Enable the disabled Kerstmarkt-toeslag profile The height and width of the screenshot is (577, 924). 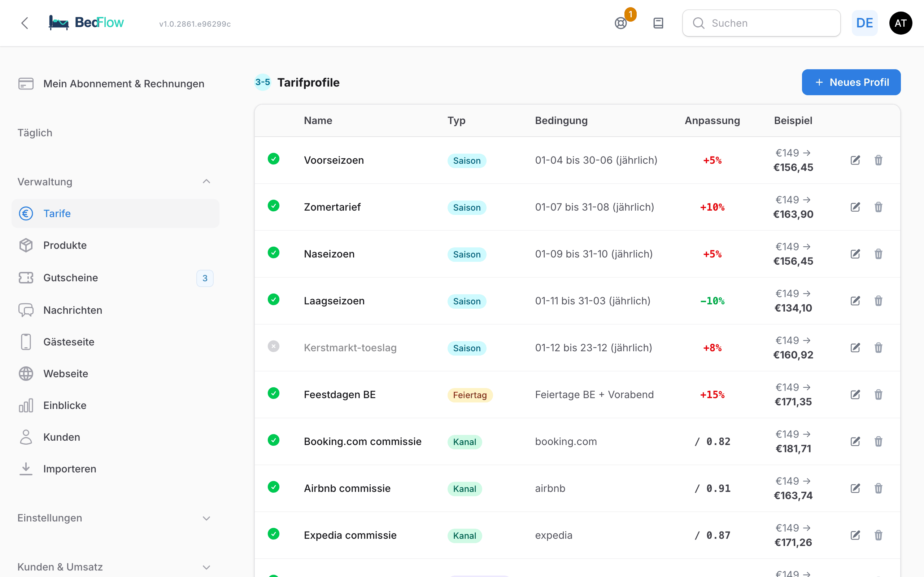coord(273,347)
